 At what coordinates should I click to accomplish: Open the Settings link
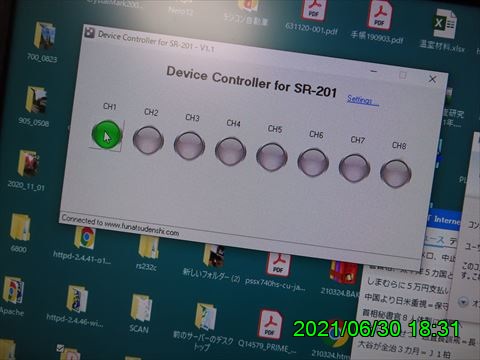pos(363,100)
